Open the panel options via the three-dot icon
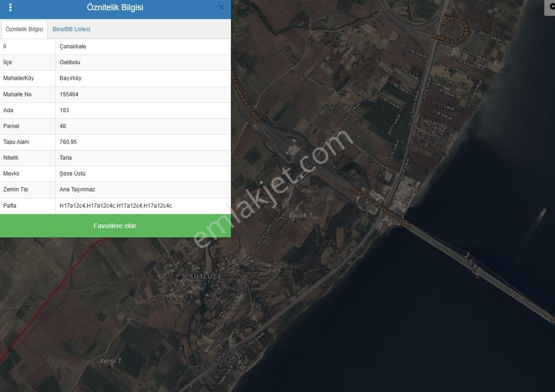This screenshot has height=392, width=555. point(10,7)
